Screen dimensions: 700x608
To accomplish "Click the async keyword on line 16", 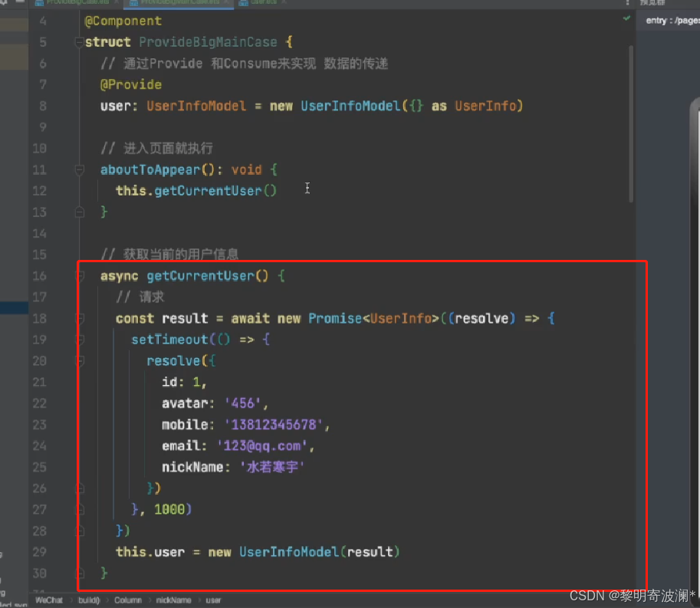I will pos(119,276).
